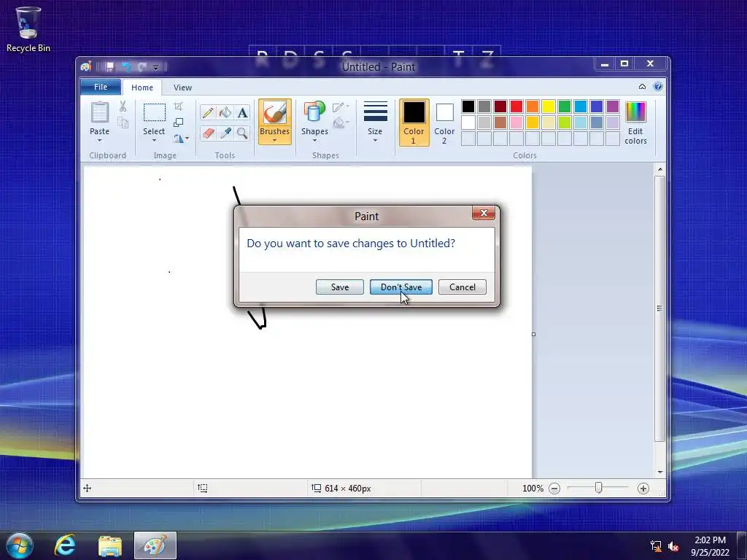
Task: Click the Redo arrow in quick access toolbar
Action: (x=142, y=66)
